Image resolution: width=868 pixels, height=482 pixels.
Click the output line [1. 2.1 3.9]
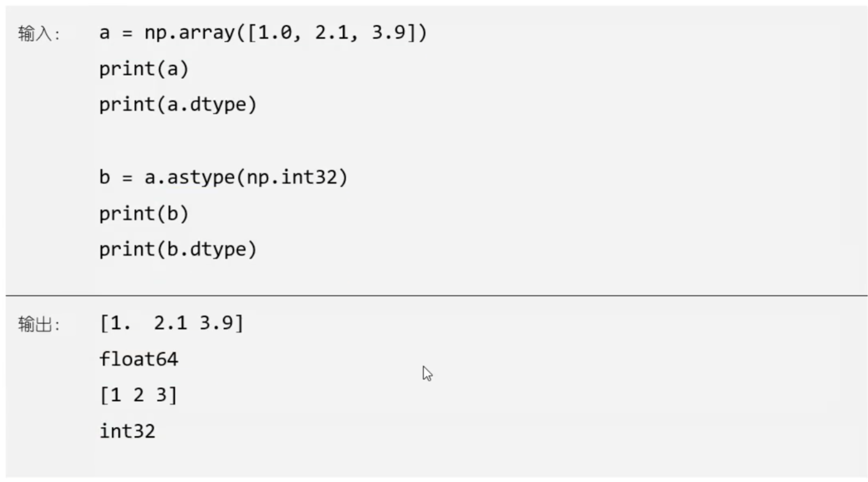coord(171,323)
